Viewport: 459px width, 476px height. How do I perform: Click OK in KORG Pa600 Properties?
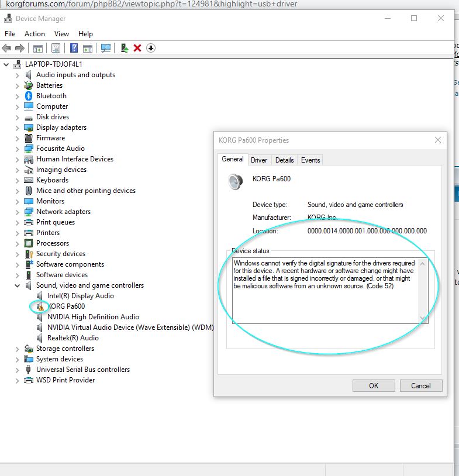[374, 385]
